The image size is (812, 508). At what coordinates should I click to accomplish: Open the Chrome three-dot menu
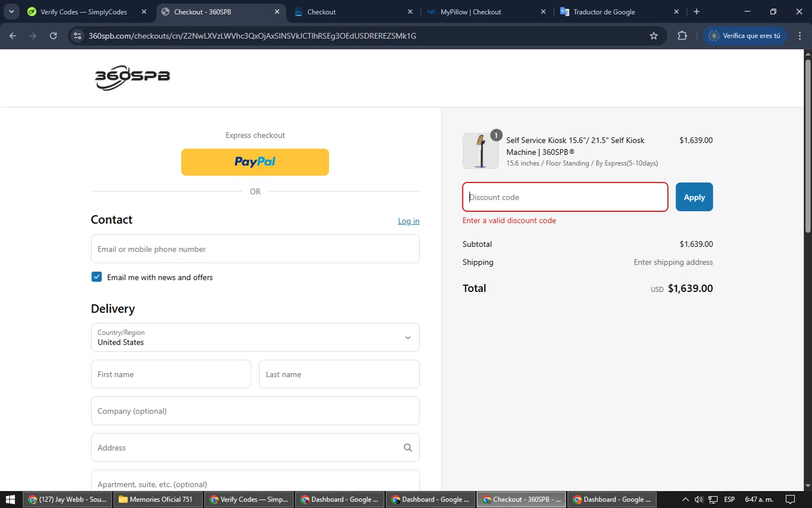800,36
